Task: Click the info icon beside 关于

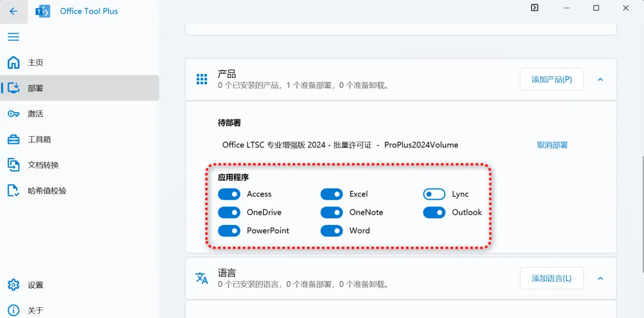Action: pyautogui.click(x=14, y=310)
